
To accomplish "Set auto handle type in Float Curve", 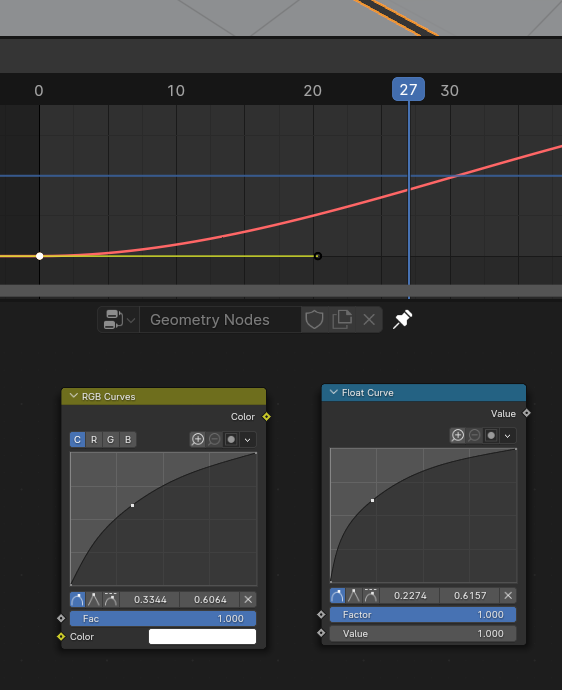I will coord(338,595).
